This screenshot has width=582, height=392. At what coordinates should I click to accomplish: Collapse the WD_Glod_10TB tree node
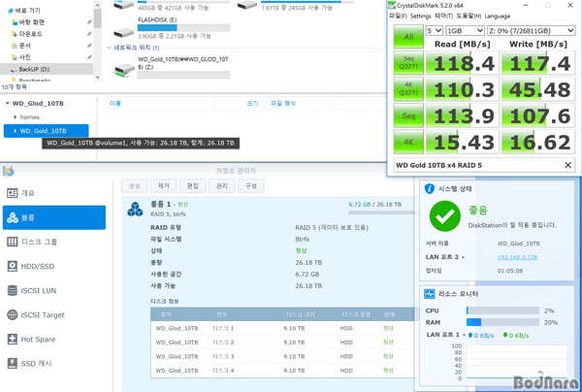pos(8,103)
